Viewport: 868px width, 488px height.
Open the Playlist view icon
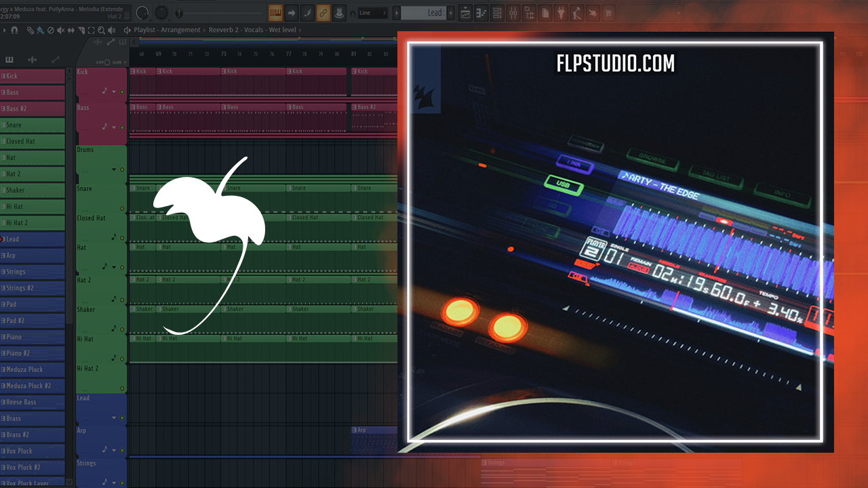[466, 13]
